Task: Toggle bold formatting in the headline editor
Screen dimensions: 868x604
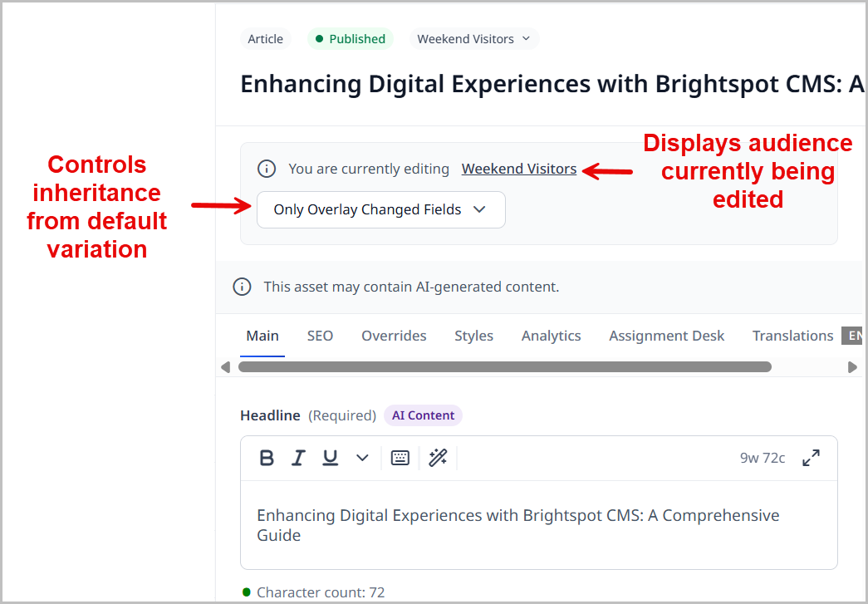Action: (266, 458)
